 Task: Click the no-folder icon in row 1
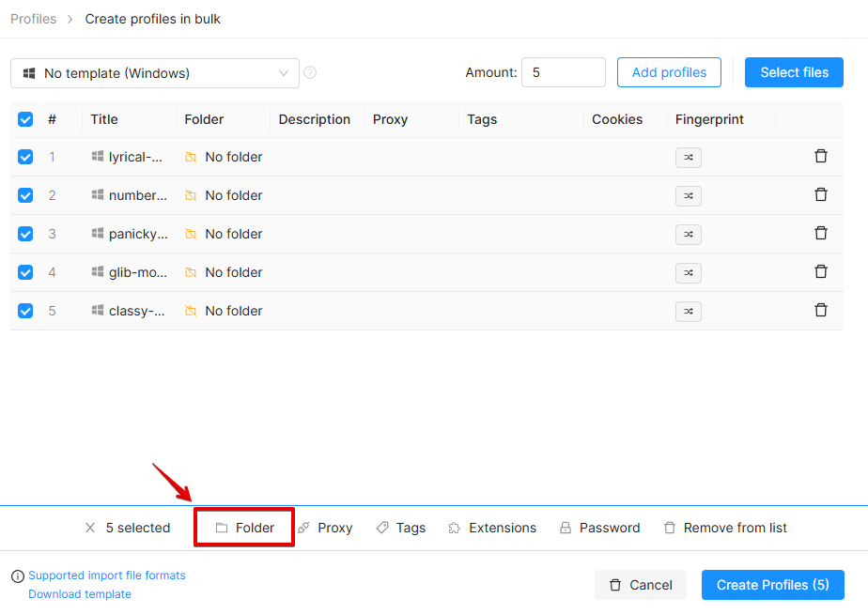pos(191,157)
